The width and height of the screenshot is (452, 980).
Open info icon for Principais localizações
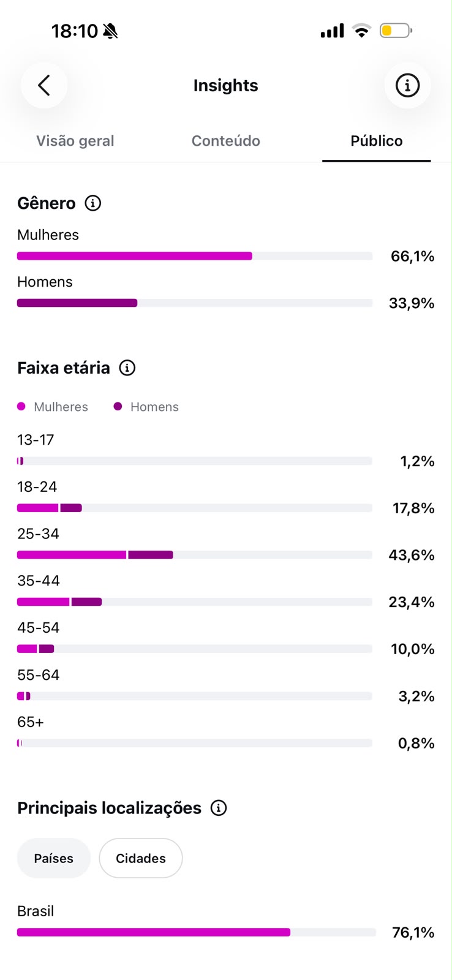pos(219,808)
